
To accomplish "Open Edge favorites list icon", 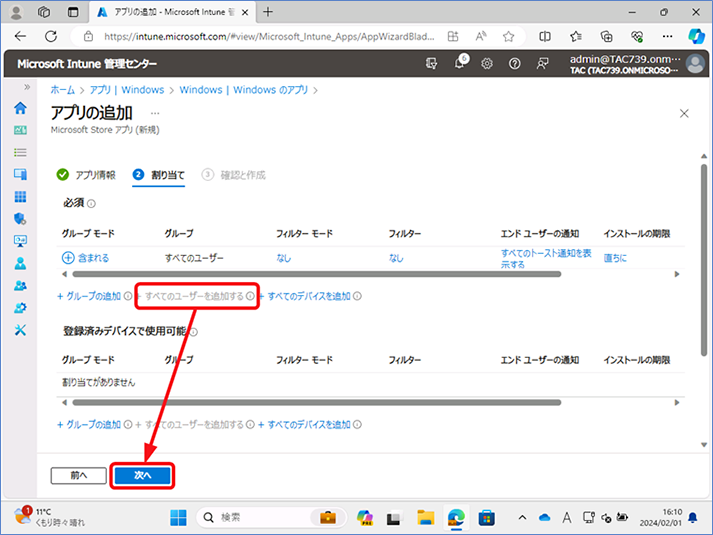I will tap(576, 36).
